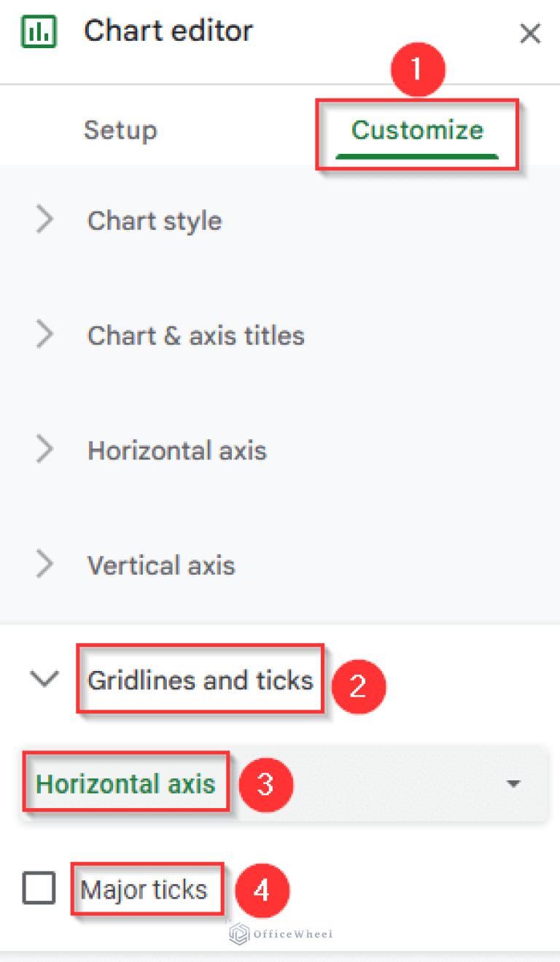The image size is (560, 962).
Task: Click the empty checkbox square near bottom
Action: (39, 888)
